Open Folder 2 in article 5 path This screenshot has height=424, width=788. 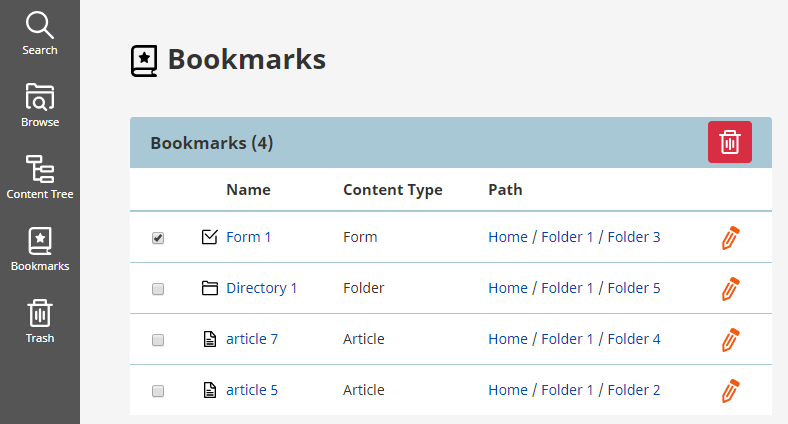(634, 390)
